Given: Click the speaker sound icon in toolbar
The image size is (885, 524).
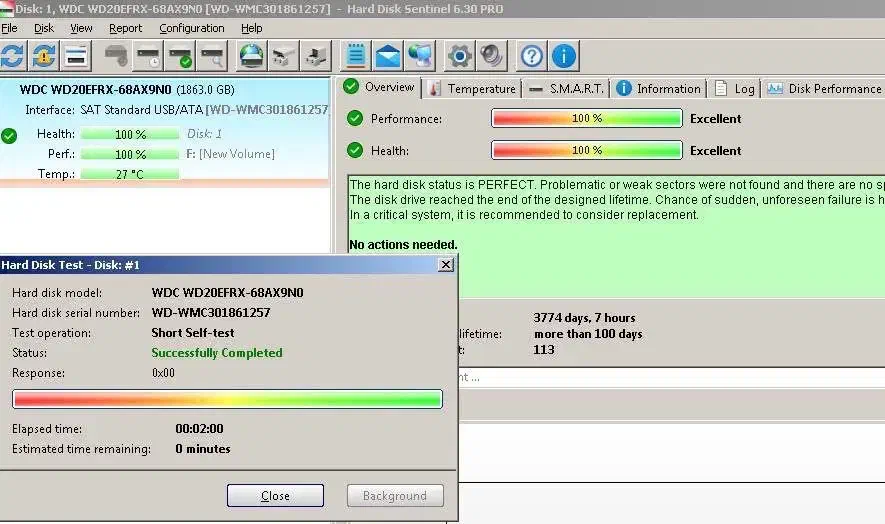Looking at the screenshot, I should (x=491, y=55).
